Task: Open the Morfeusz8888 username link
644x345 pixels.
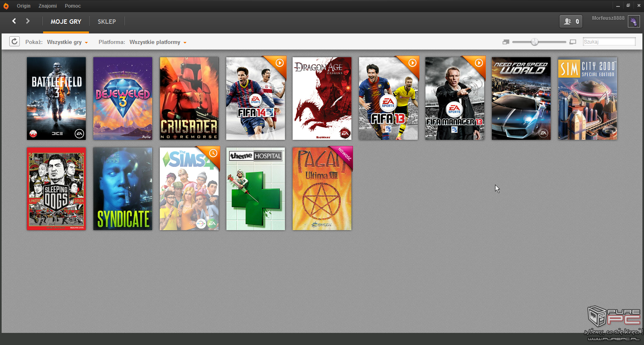Action: click(x=608, y=18)
